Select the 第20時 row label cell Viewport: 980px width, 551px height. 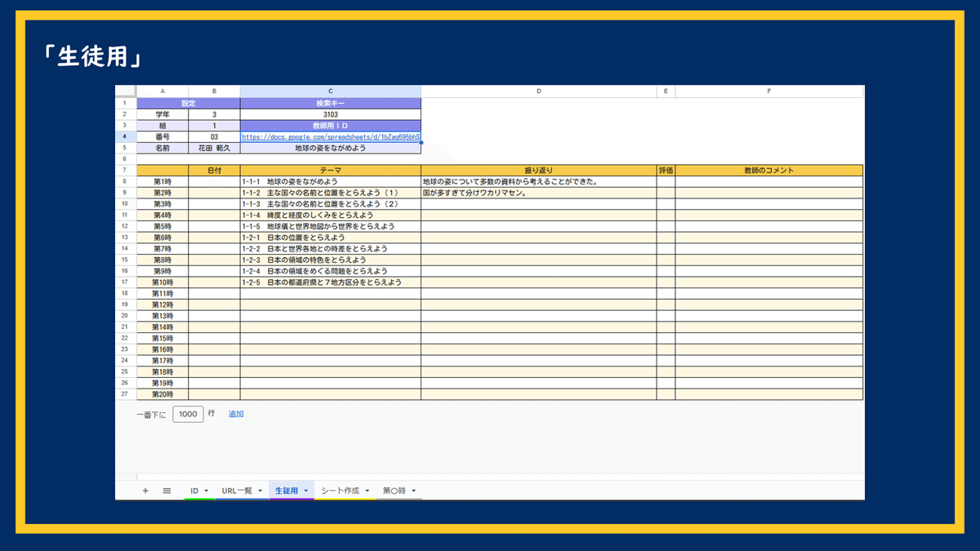[163, 394]
